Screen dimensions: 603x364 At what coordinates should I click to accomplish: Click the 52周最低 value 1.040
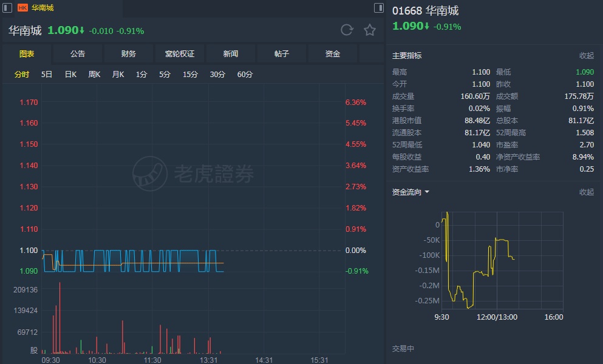[x=481, y=145]
